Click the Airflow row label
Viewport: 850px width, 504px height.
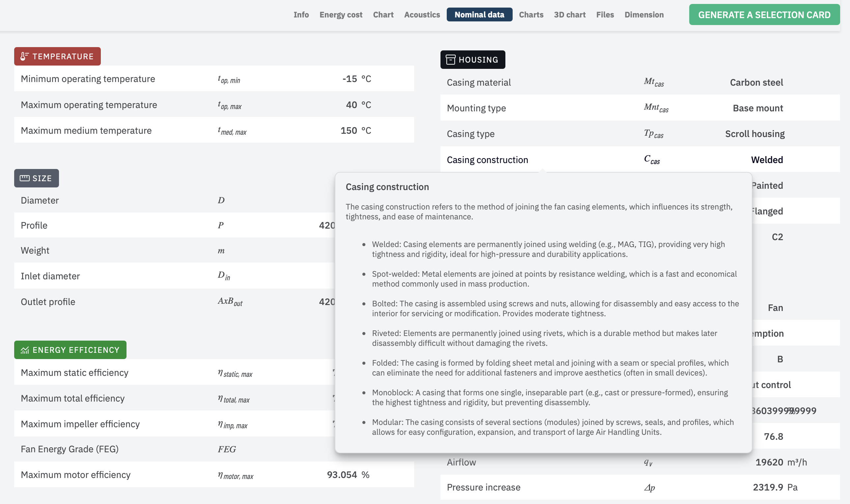[x=461, y=462]
